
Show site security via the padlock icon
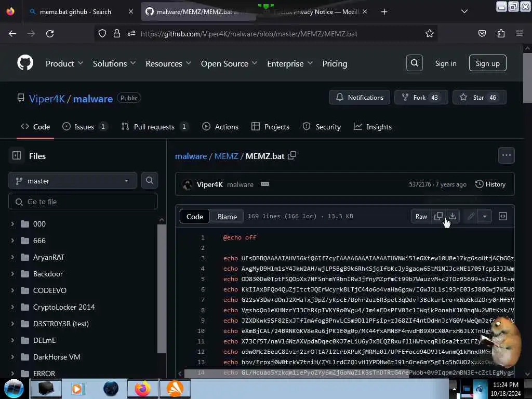point(117,33)
